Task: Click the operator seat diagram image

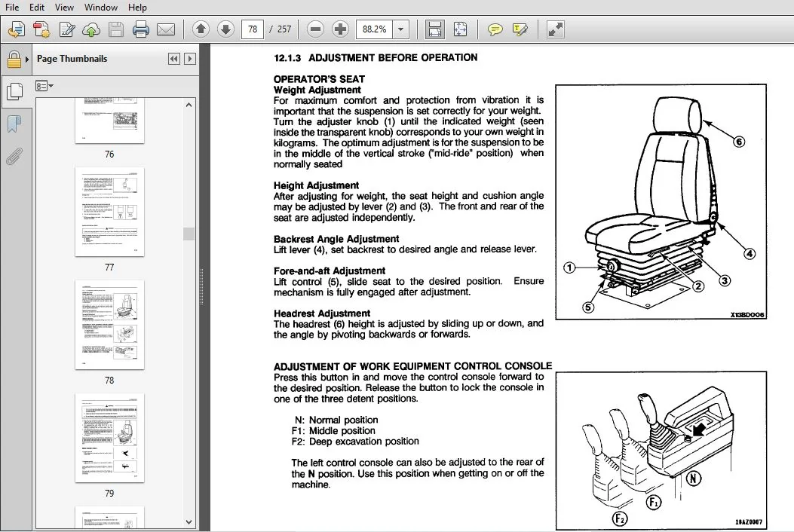Action: pyautogui.click(x=661, y=202)
